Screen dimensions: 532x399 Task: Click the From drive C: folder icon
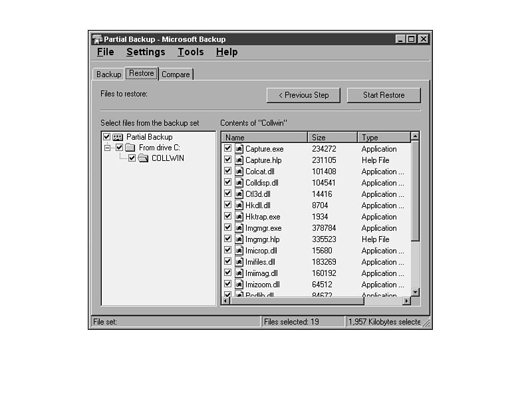(x=130, y=148)
